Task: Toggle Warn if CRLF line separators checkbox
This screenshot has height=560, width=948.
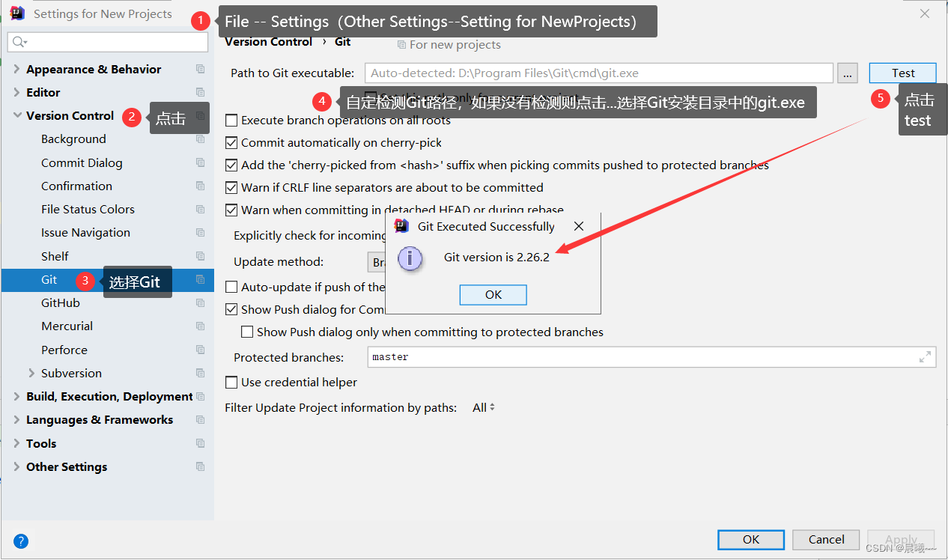Action: [x=231, y=187]
